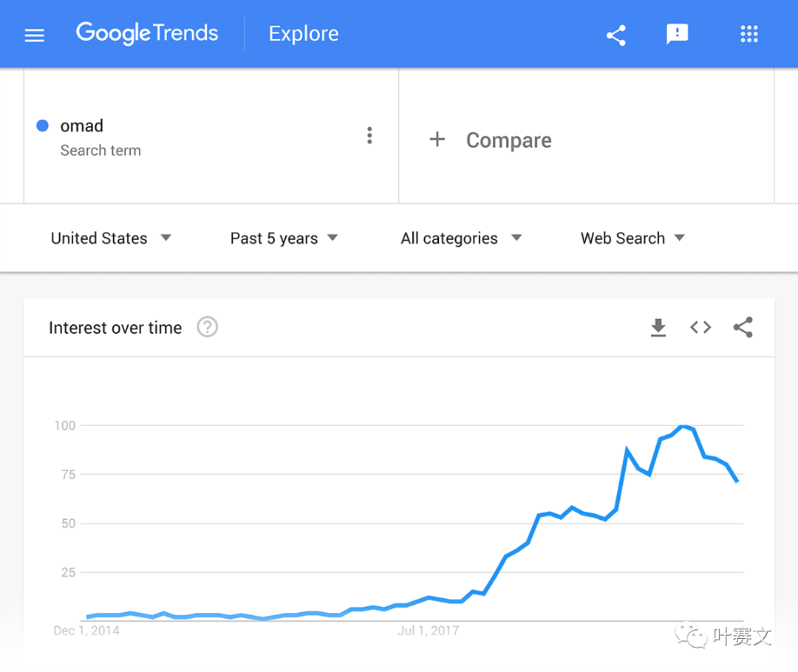Click the plus icon beside Compare
Image resolution: width=798 pixels, height=672 pixels.
coord(437,140)
